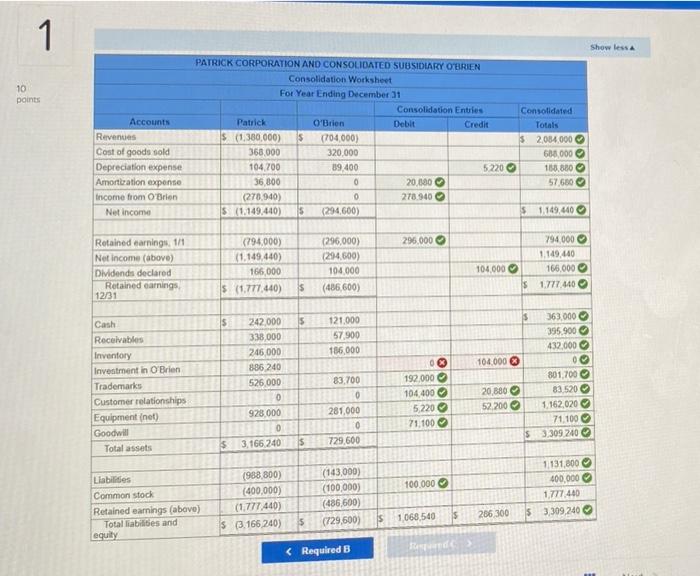Click green check beside Goodwill debit 71,100

click(442, 422)
